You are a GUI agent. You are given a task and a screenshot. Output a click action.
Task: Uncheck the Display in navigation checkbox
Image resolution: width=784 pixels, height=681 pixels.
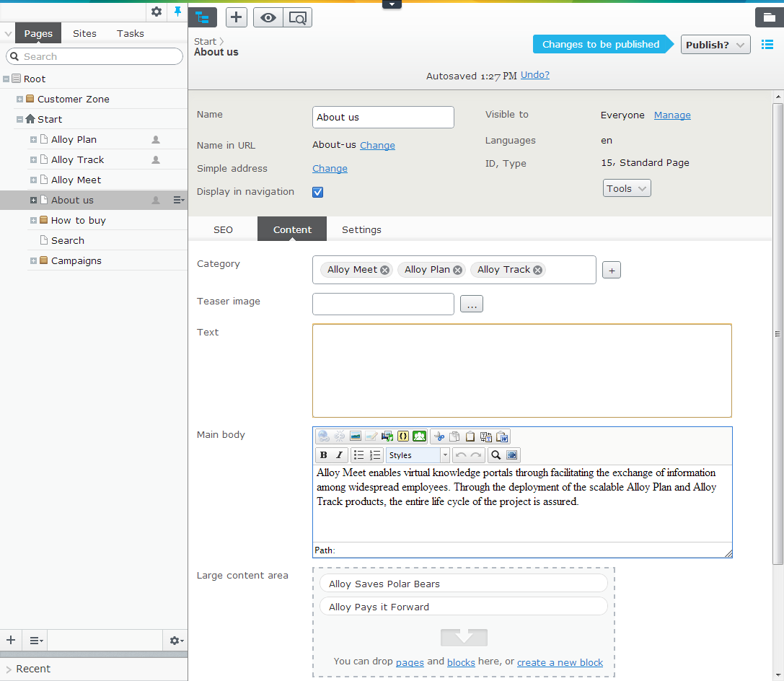tap(317, 192)
